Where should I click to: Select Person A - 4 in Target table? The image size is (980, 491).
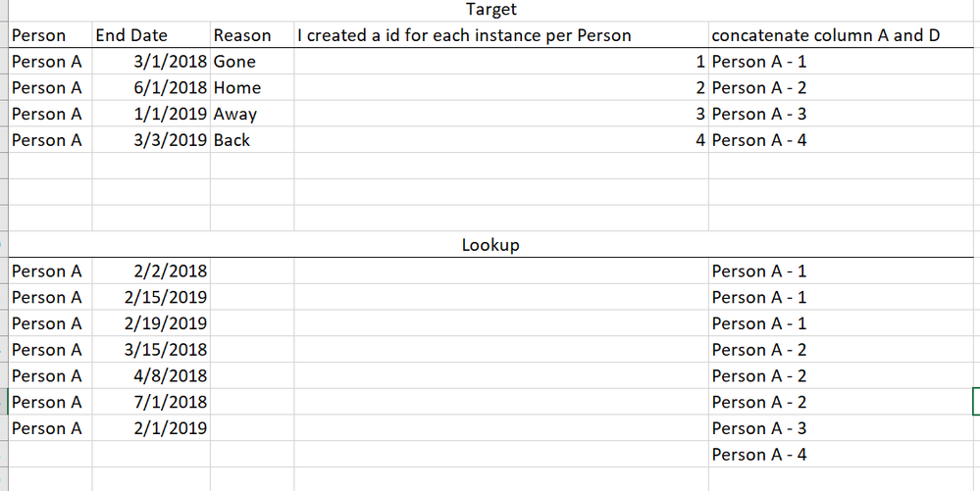pos(759,140)
